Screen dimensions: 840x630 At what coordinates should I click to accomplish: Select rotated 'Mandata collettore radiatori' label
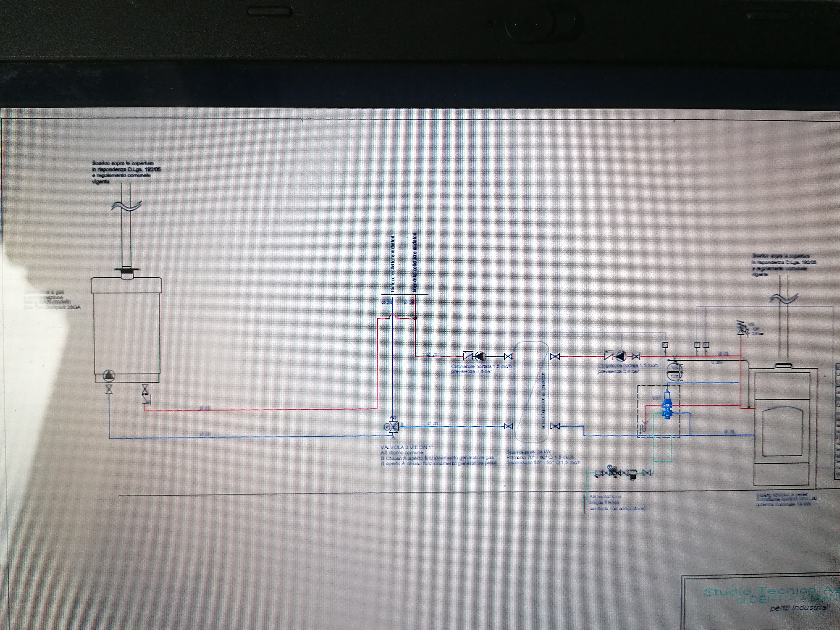tap(415, 262)
